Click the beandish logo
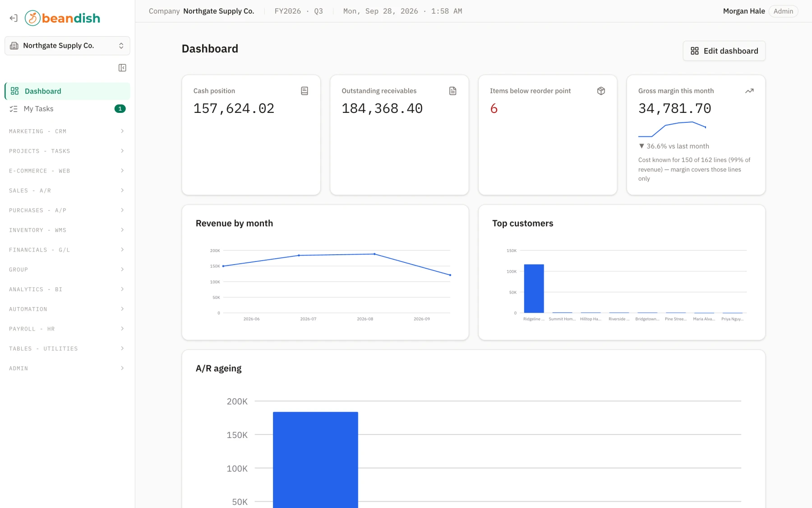812x508 pixels. [62, 18]
